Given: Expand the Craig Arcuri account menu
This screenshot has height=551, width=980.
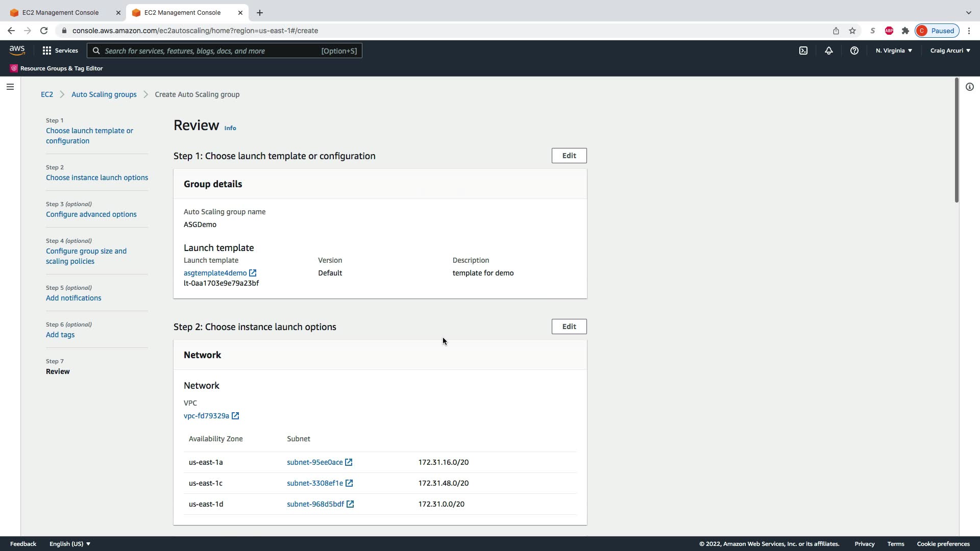Looking at the screenshot, I should point(950,51).
